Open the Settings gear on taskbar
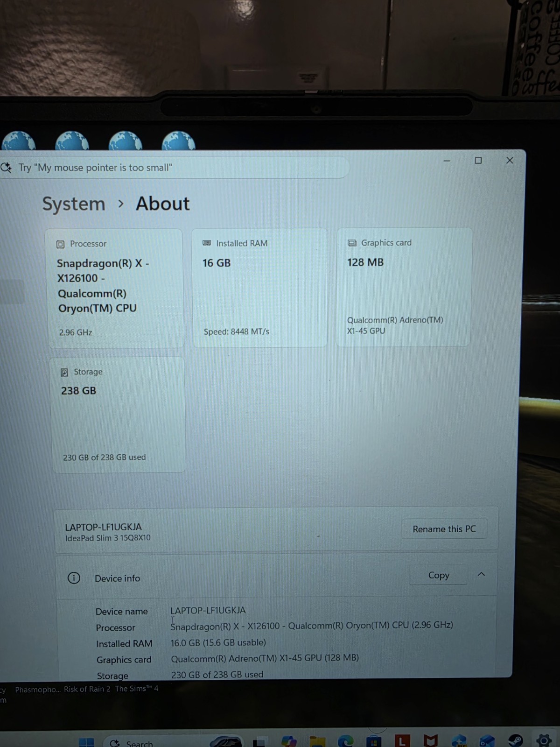This screenshot has height=747, width=560. pyautogui.click(x=544, y=740)
